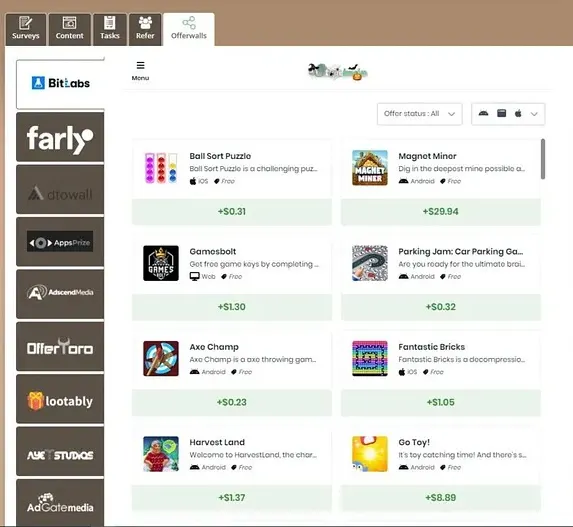Start the +$0.32 Parking Jam offer
Image resolution: width=573 pixels, height=527 pixels.
[x=441, y=307]
